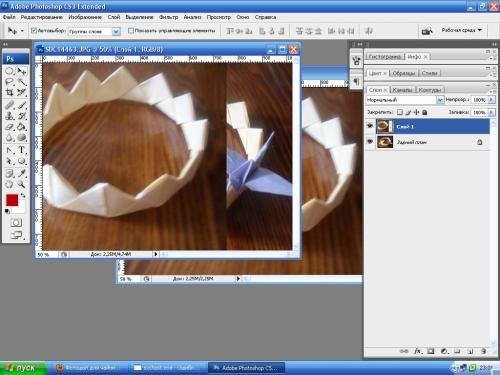Select the Magic Wand tool

[x=22, y=82]
